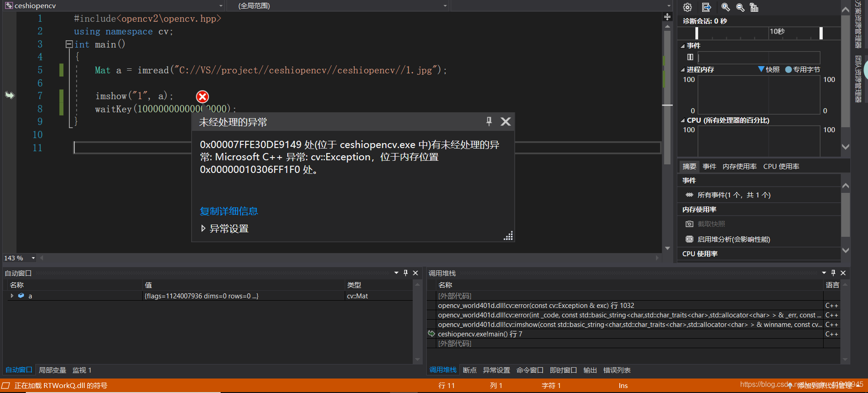Click the copy details (复制详细信息) link
Viewport: 868px width, 393px height.
[x=229, y=211]
